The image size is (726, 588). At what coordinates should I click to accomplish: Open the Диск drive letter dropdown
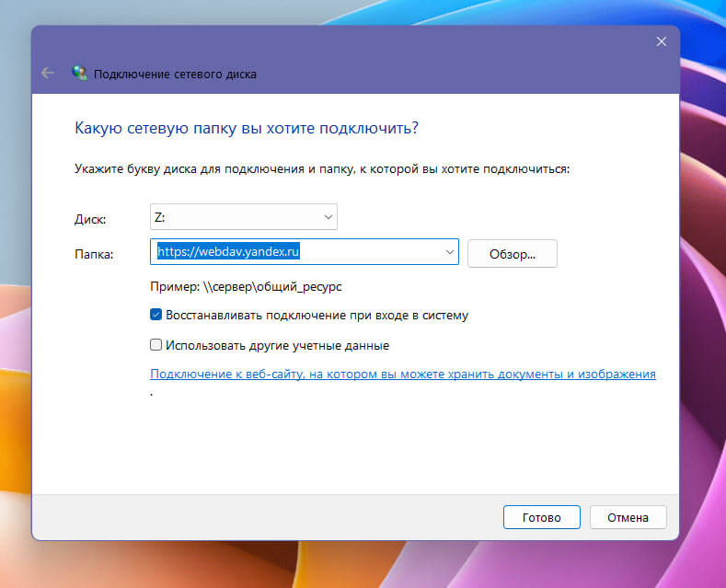click(244, 216)
